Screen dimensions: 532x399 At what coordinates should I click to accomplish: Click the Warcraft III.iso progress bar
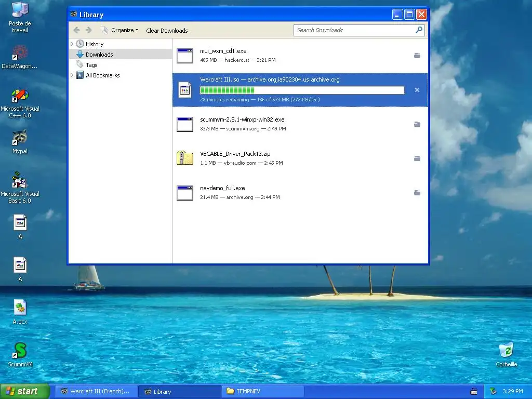click(x=302, y=90)
